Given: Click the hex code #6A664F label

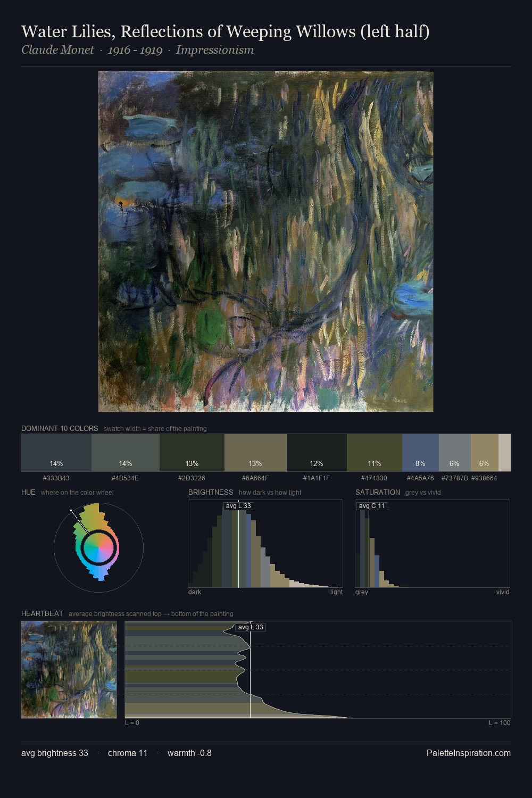Looking at the screenshot, I should point(255,478).
